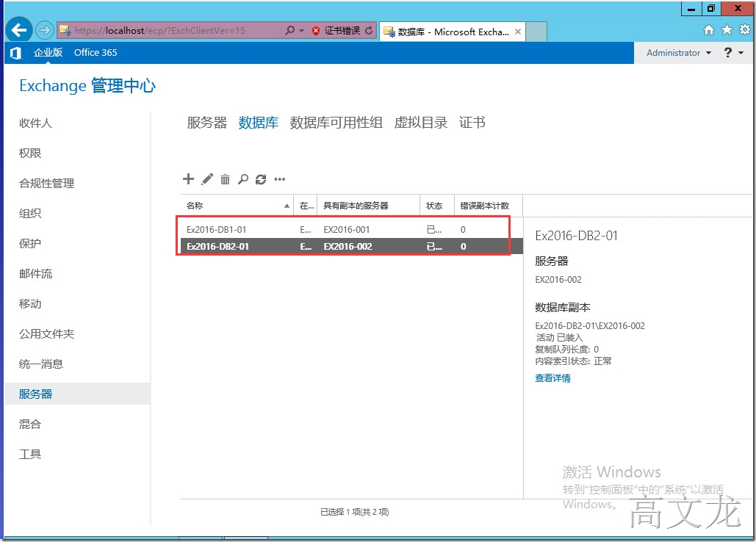Open 统一消息 in left sidebar
This screenshot has width=756, height=542.
coord(41,364)
